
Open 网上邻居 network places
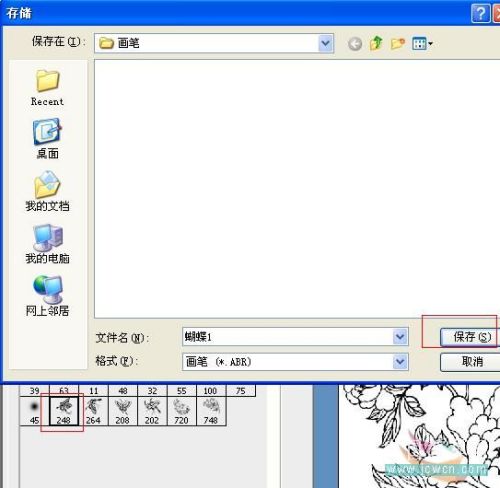point(47,296)
